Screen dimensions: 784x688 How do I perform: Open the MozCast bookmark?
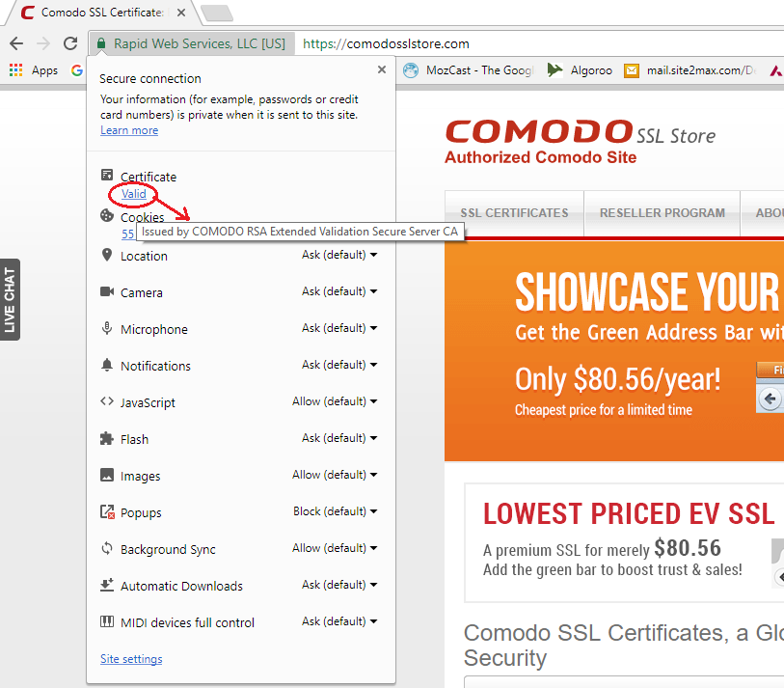click(469, 70)
